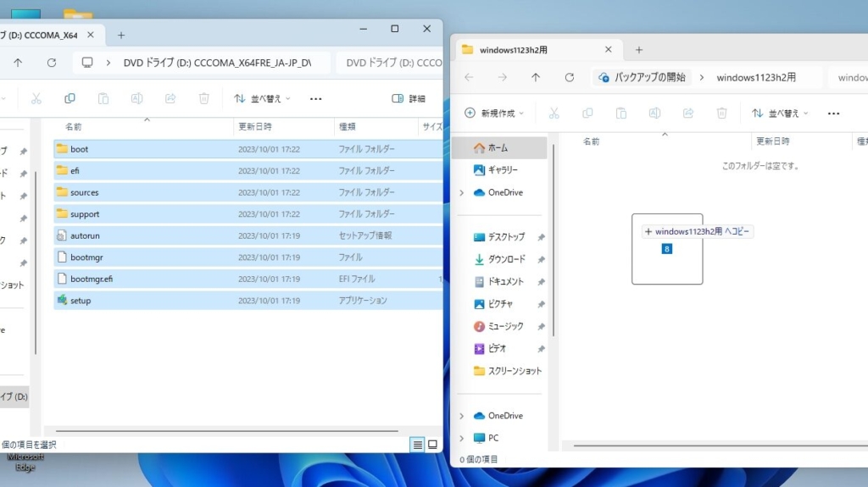Click Rename icon in windows1123h2用 toolbar
Image resolution: width=868 pixels, height=487 pixels.
[x=654, y=113]
